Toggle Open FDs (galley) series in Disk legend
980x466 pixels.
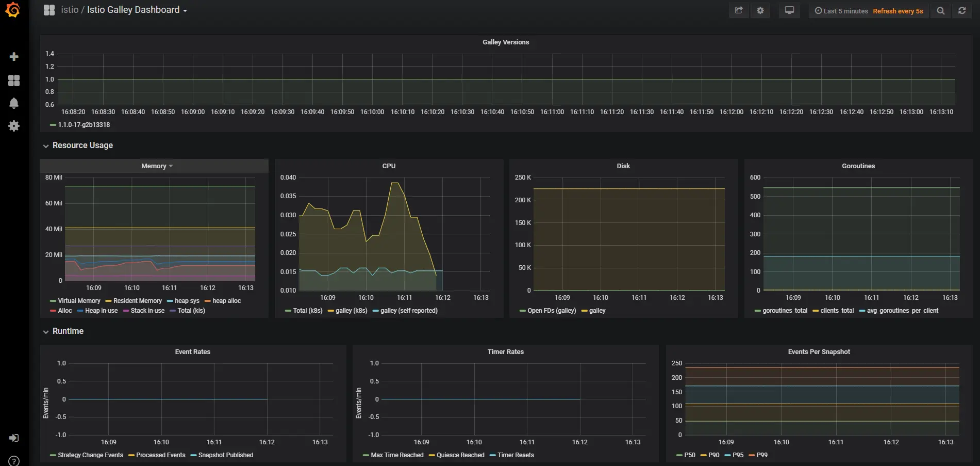pos(552,311)
